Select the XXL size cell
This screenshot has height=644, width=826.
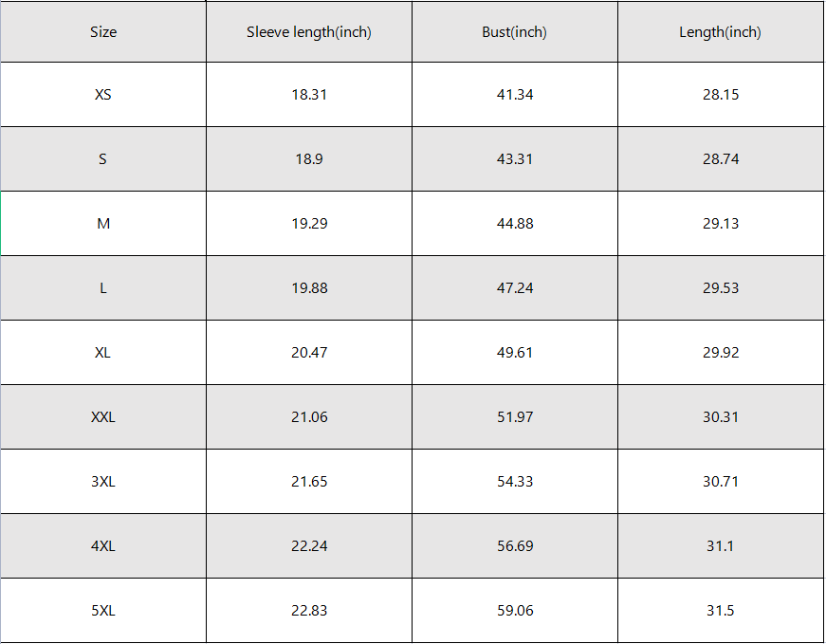point(103,417)
